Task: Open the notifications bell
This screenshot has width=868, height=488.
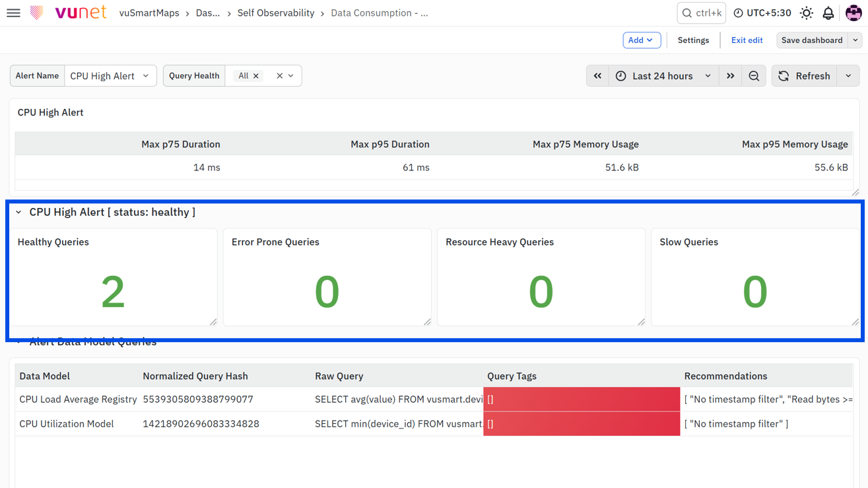Action: coord(828,13)
